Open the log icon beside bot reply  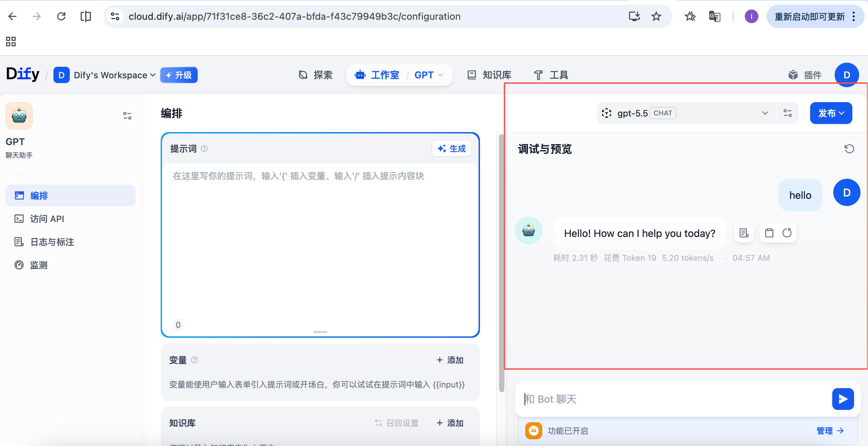pyautogui.click(x=744, y=233)
